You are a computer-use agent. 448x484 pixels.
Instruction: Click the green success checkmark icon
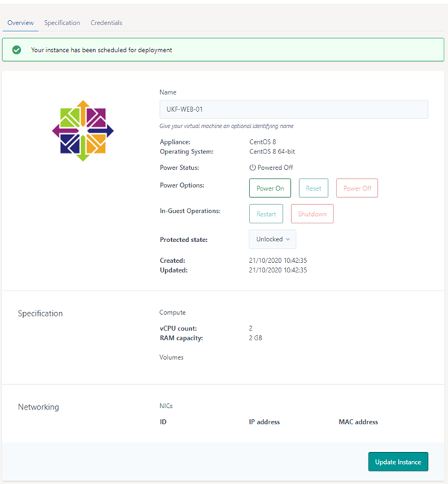(x=16, y=50)
